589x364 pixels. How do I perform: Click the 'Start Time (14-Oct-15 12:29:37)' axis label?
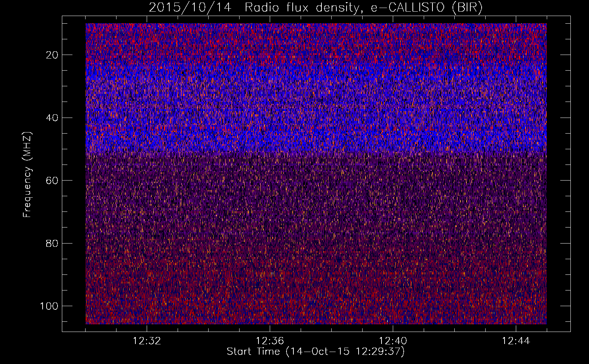[316, 352]
